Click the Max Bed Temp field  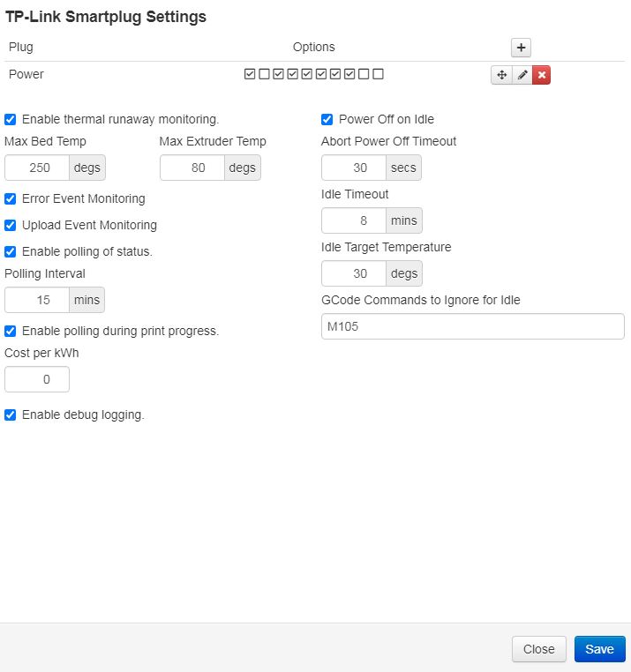[x=37, y=168]
